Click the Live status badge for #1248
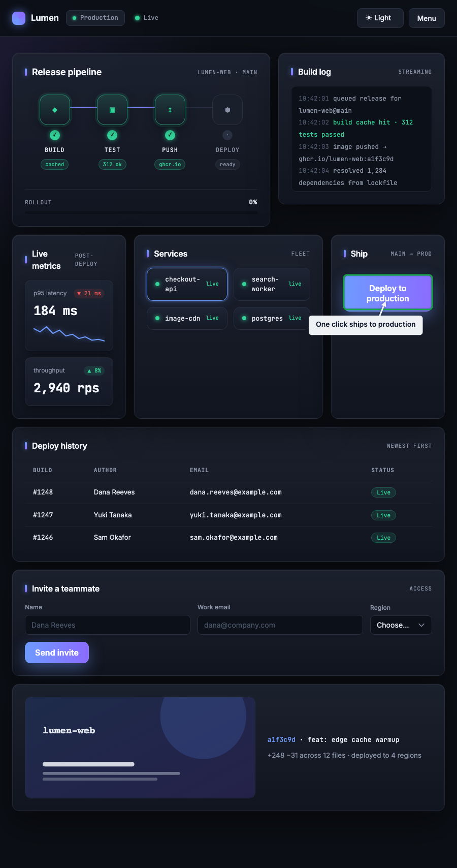The width and height of the screenshot is (457, 868). [x=383, y=492]
